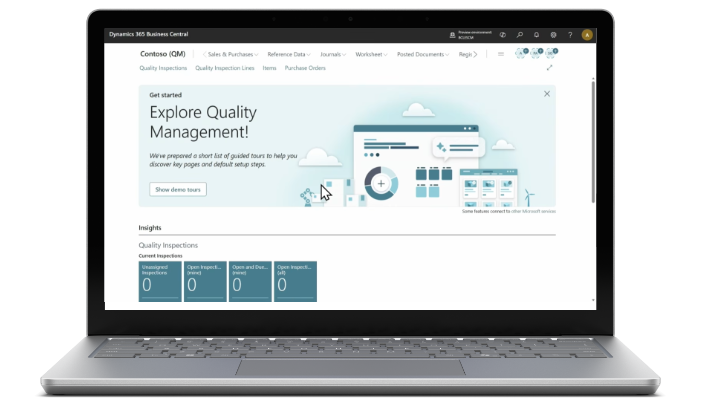Expand the Sales & Purchases menu
This screenshot has width=720, height=405.
232,54
